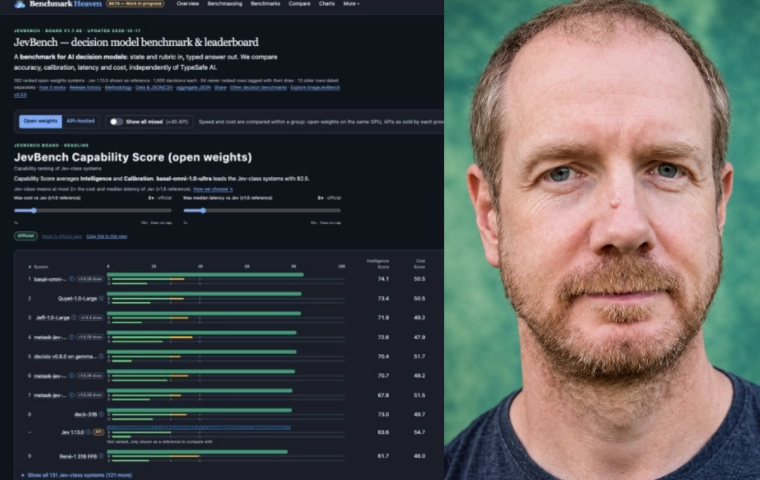The width and height of the screenshot is (760, 480).
Task: Click cost score 54.7
Action: coord(419,432)
